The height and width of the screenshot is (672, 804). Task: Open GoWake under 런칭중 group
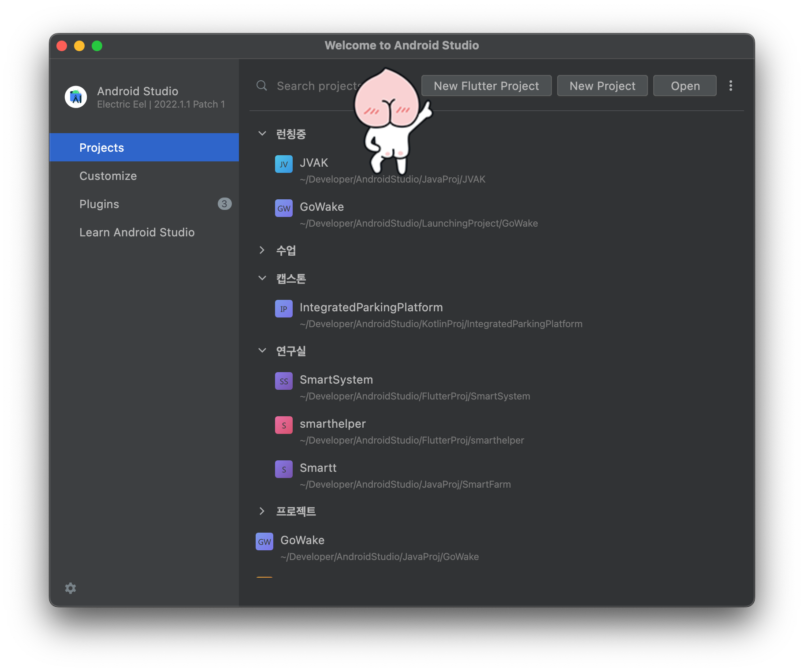click(322, 207)
